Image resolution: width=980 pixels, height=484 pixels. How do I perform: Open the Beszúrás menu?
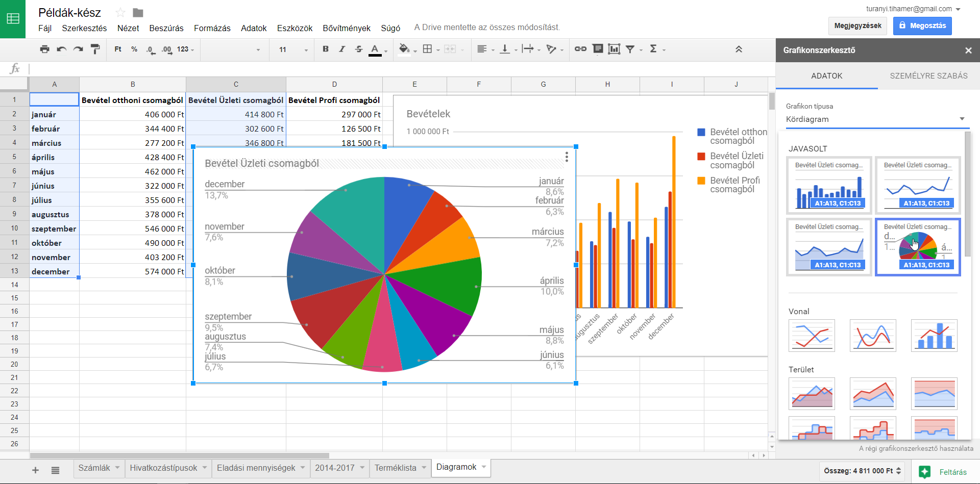[x=166, y=28]
